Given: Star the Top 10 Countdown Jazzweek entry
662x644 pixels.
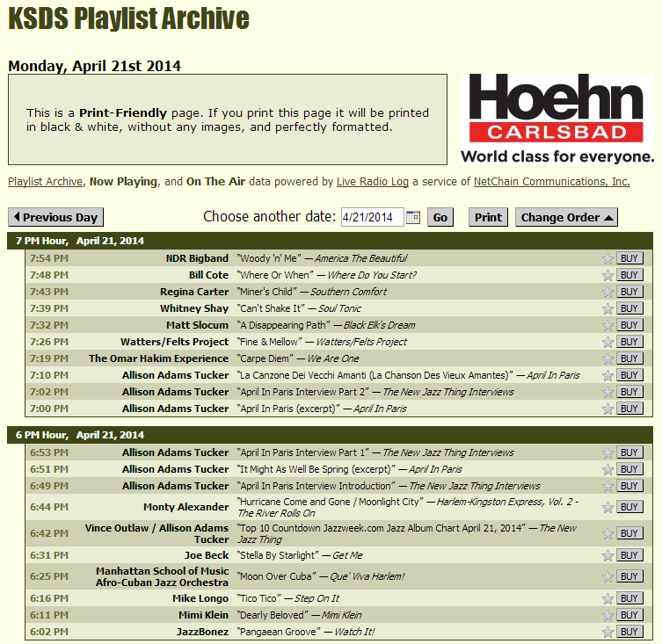Looking at the screenshot, I should coord(607,533).
